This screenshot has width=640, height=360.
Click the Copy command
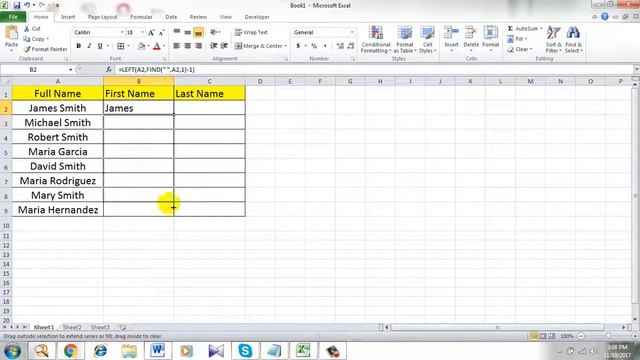(36, 39)
